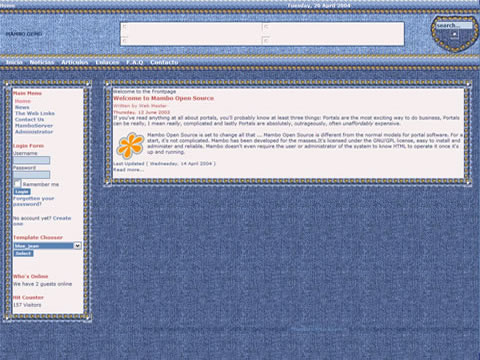The height and width of the screenshot is (360, 480).
Task: Click the date text at the page top
Action: coord(319,6)
